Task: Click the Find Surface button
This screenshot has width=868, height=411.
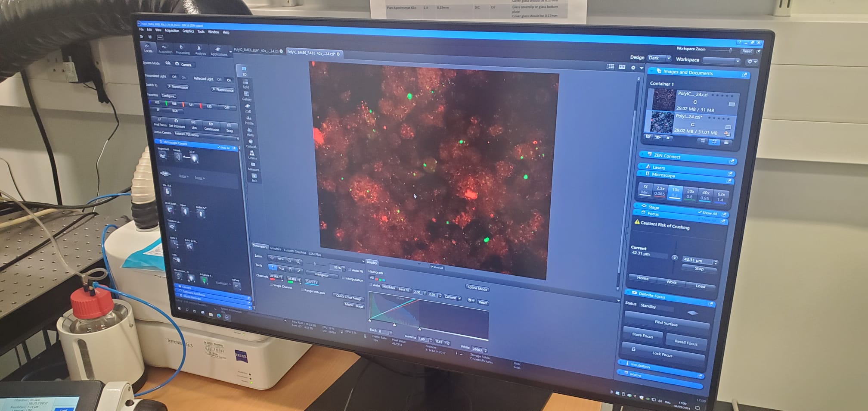Action: [x=666, y=323]
